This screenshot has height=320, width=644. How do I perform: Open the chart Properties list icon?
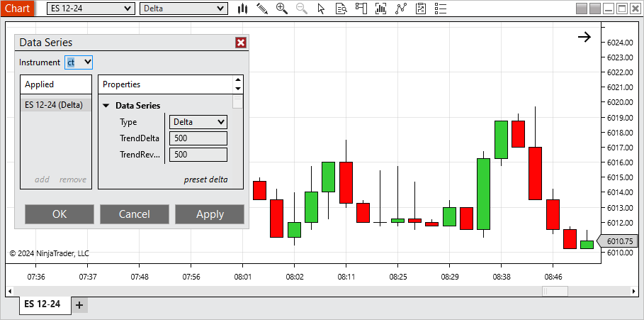point(441,9)
